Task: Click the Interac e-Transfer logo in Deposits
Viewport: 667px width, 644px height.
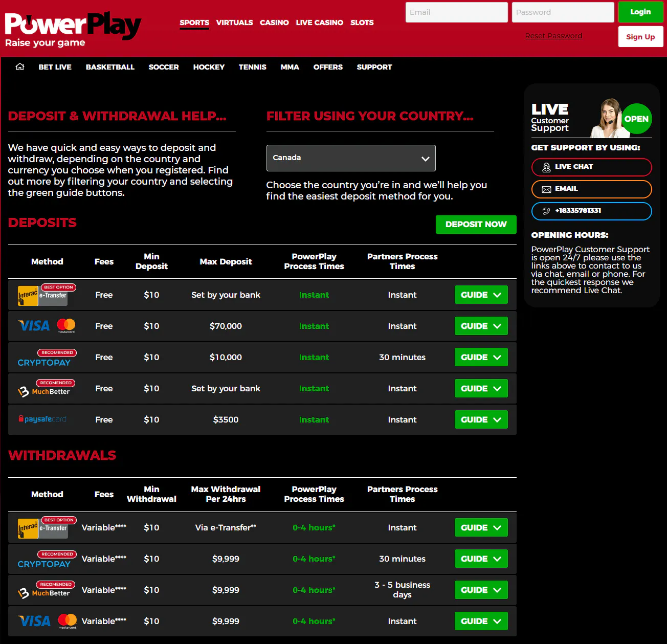Action: click(x=43, y=296)
